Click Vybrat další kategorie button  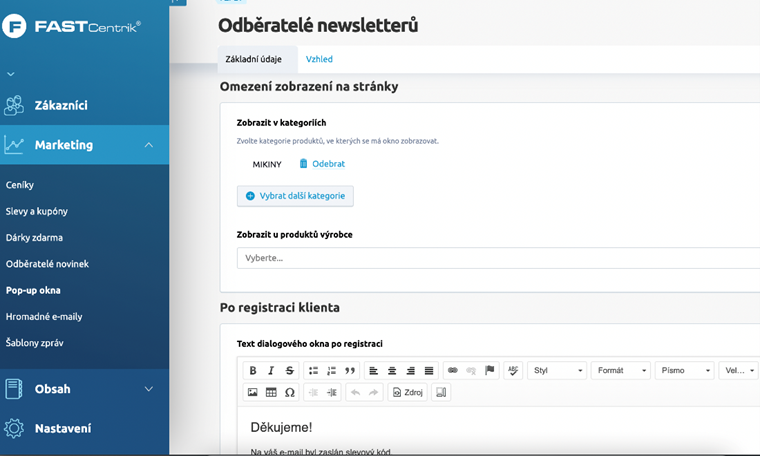(295, 196)
